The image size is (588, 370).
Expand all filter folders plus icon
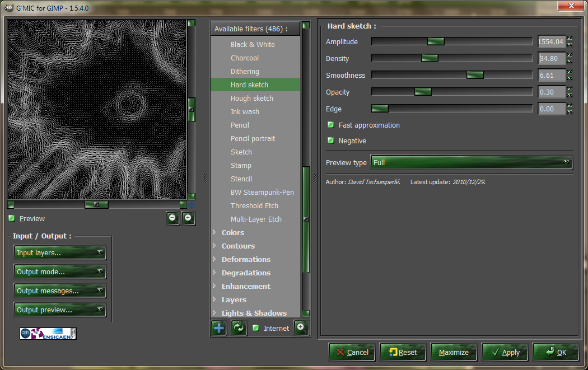301,327
